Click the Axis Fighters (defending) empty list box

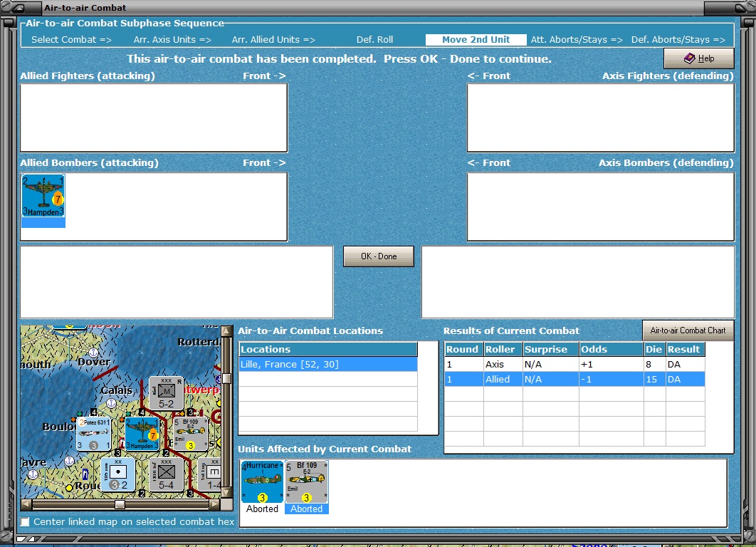[x=601, y=118]
